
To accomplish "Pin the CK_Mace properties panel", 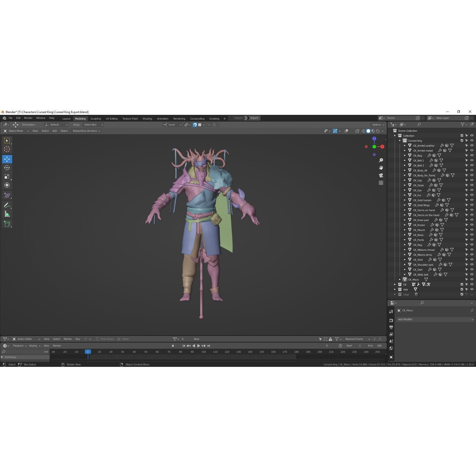I will [x=472, y=310].
